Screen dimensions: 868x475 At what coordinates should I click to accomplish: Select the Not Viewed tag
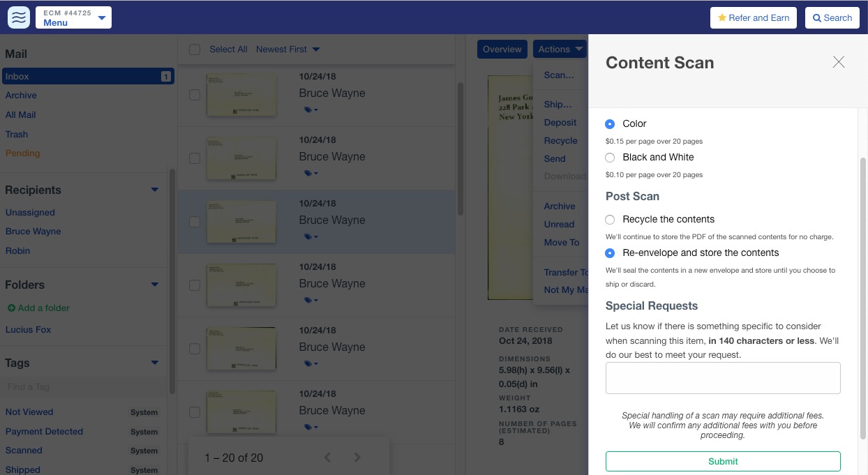tap(29, 412)
